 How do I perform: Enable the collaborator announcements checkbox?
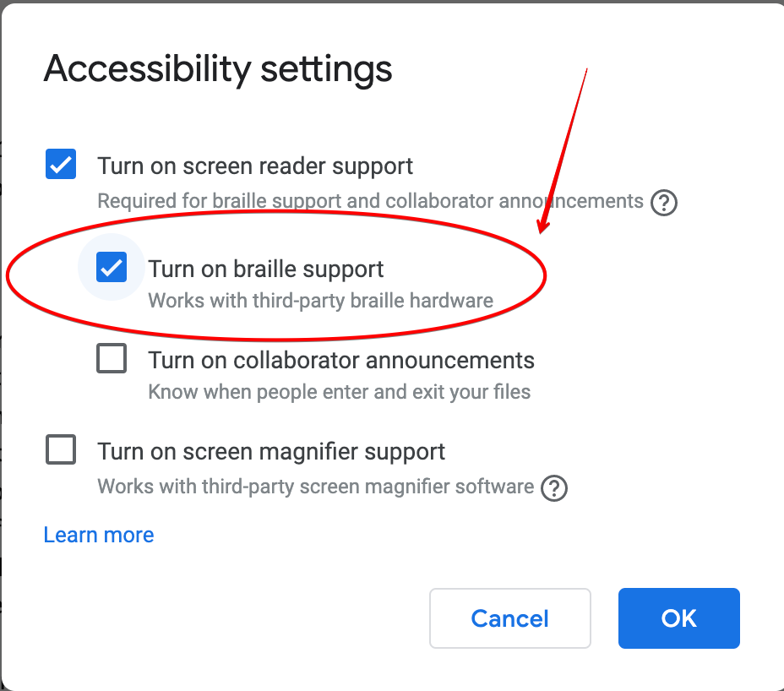(x=112, y=359)
